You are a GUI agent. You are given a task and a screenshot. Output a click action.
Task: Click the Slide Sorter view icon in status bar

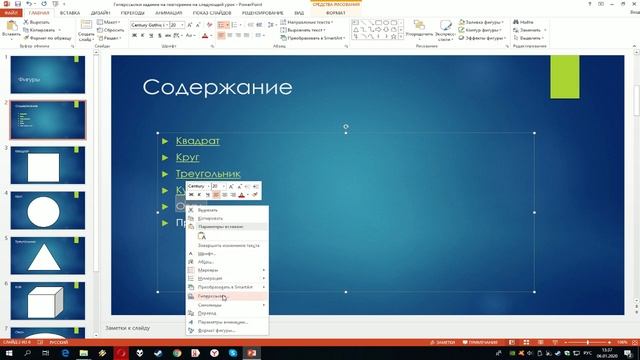526,342
